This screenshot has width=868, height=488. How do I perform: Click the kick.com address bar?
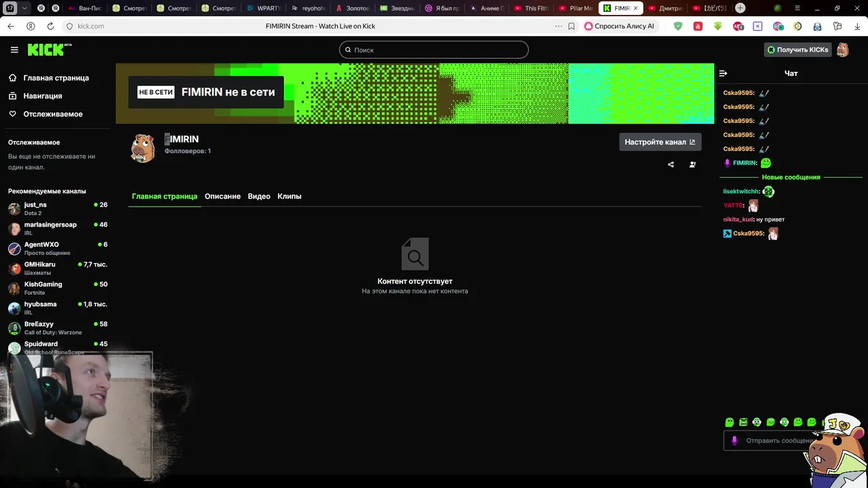tap(91, 26)
